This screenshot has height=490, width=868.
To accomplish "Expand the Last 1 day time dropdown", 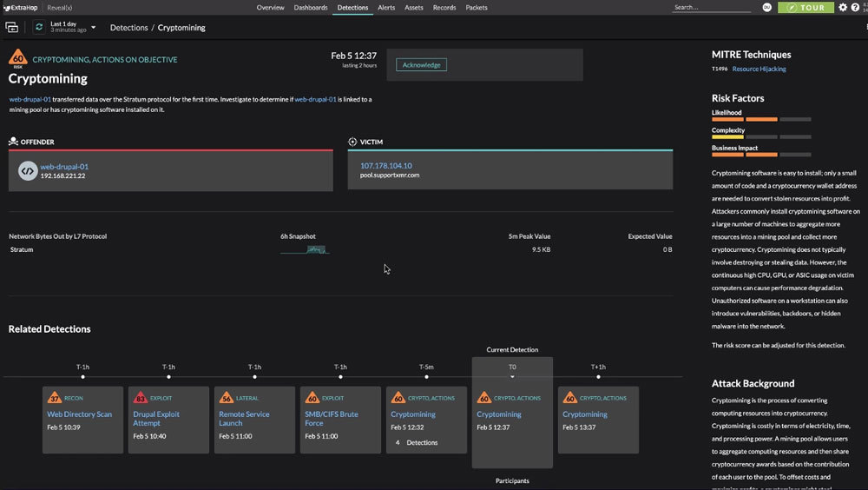I will tap(72, 27).
